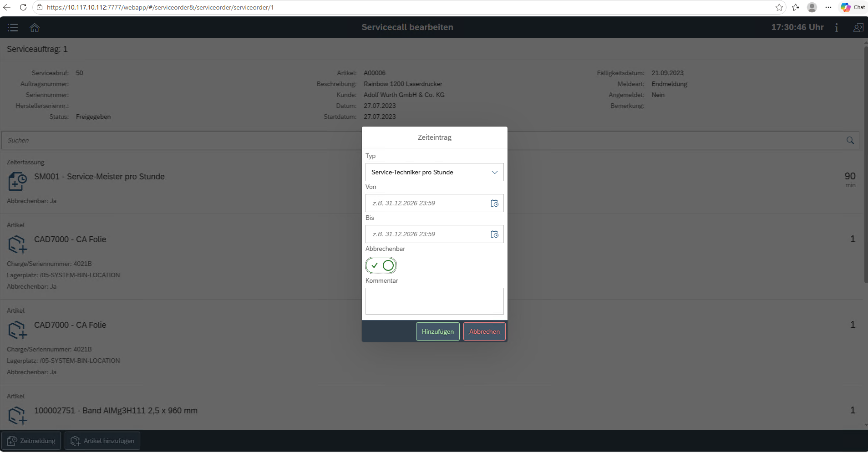Bookmark page with star icon

[779, 7]
